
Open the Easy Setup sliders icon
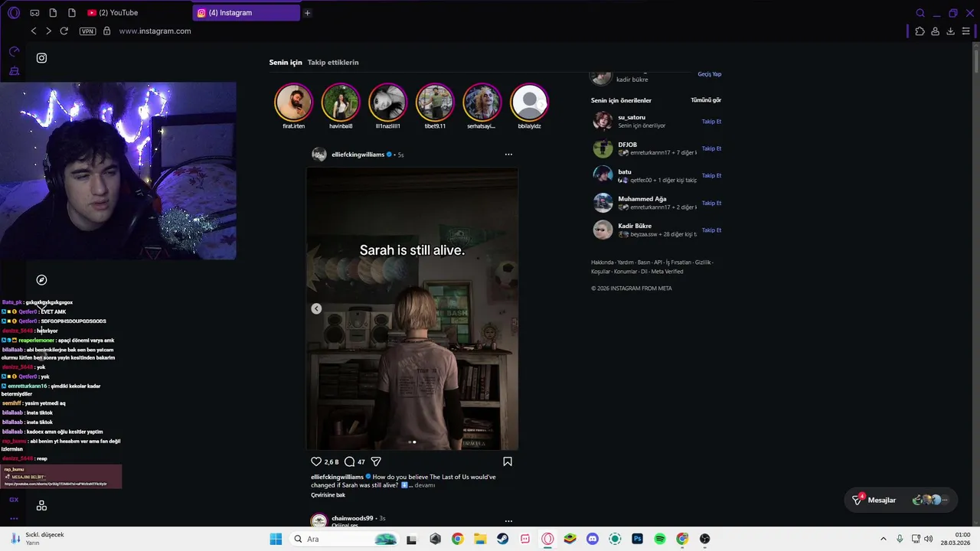(966, 31)
